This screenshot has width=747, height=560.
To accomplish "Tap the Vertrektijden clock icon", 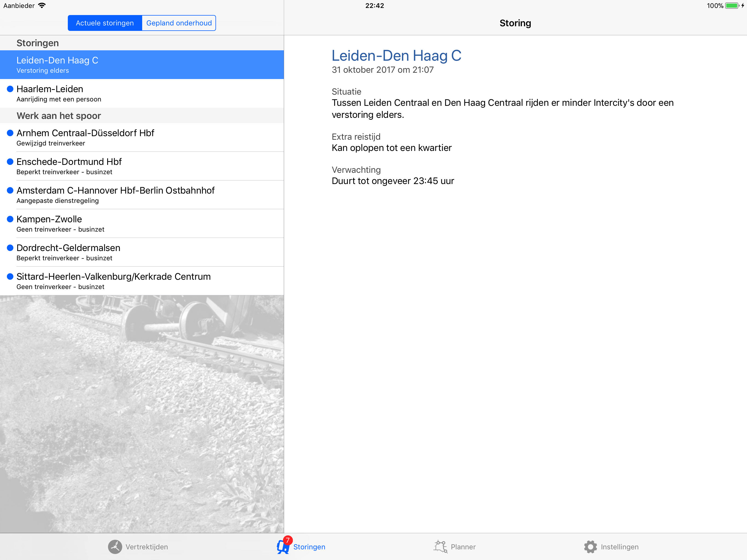I will pyautogui.click(x=115, y=547).
